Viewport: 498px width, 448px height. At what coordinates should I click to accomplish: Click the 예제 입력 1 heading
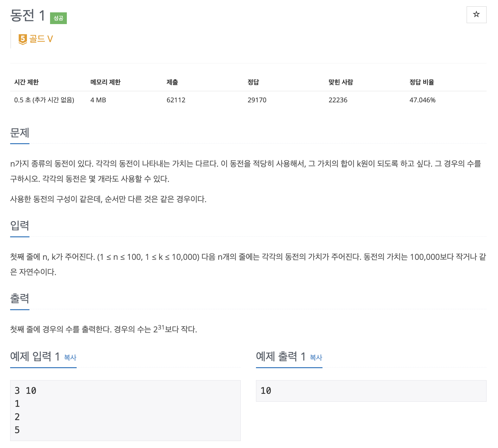point(35,356)
